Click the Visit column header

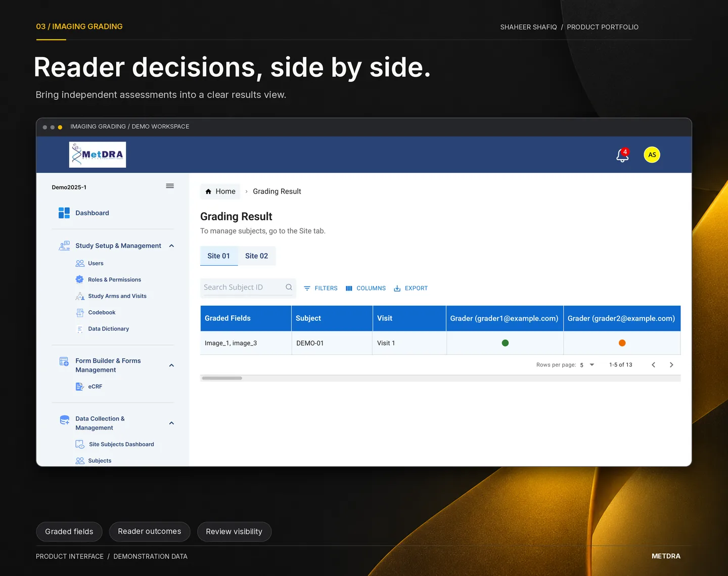(x=409, y=318)
